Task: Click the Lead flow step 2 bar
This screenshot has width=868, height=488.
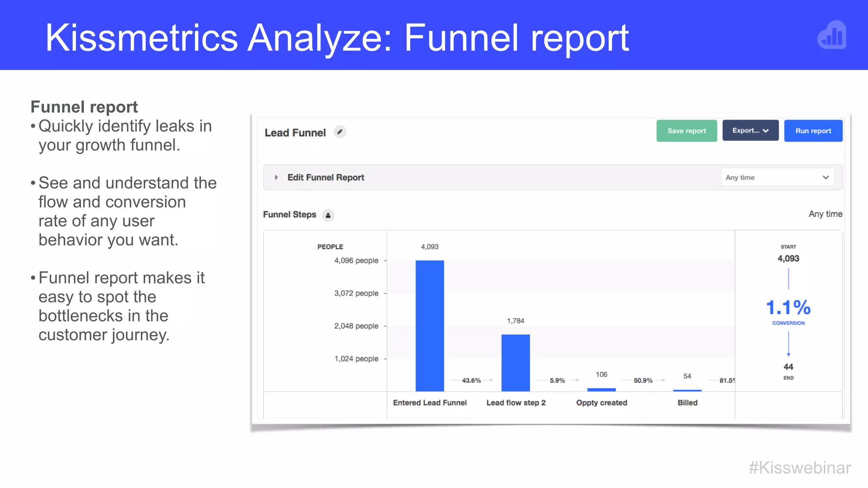Action: point(515,363)
